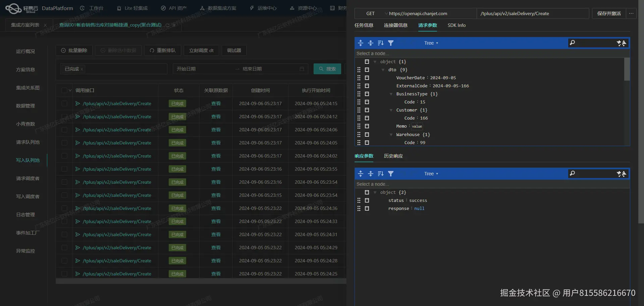644x306 pixels.
Task: Expand all fields in the 响应参数 tree toolbar
Action: coord(361,174)
